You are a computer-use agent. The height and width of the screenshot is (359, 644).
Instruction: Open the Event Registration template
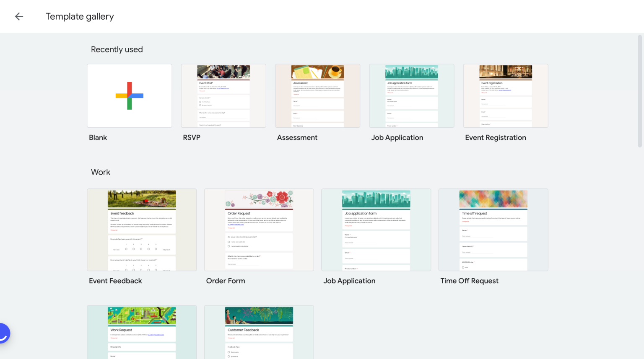(x=505, y=96)
